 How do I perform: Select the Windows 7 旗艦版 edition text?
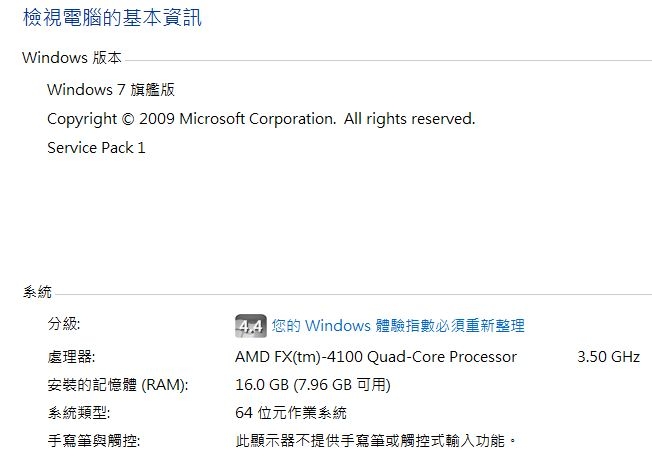click(111, 90)
